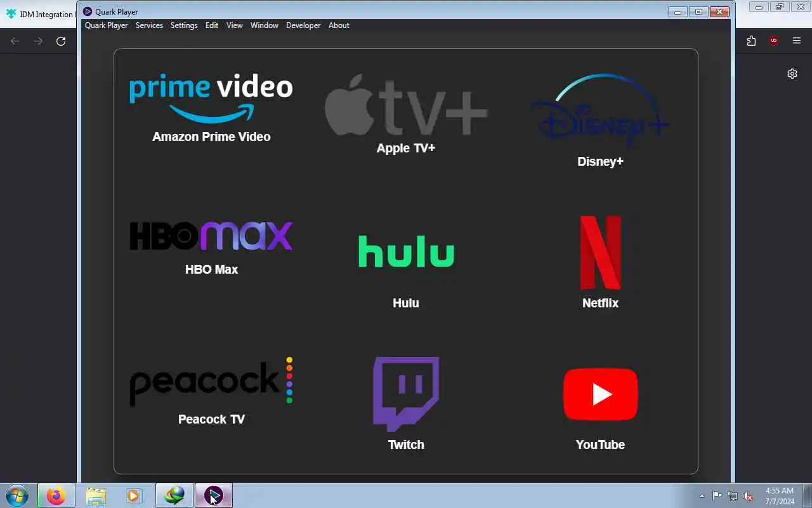The image size is (812, 508).
Task: Click the uBlock Origin shield icon
Action: (774, 41)
